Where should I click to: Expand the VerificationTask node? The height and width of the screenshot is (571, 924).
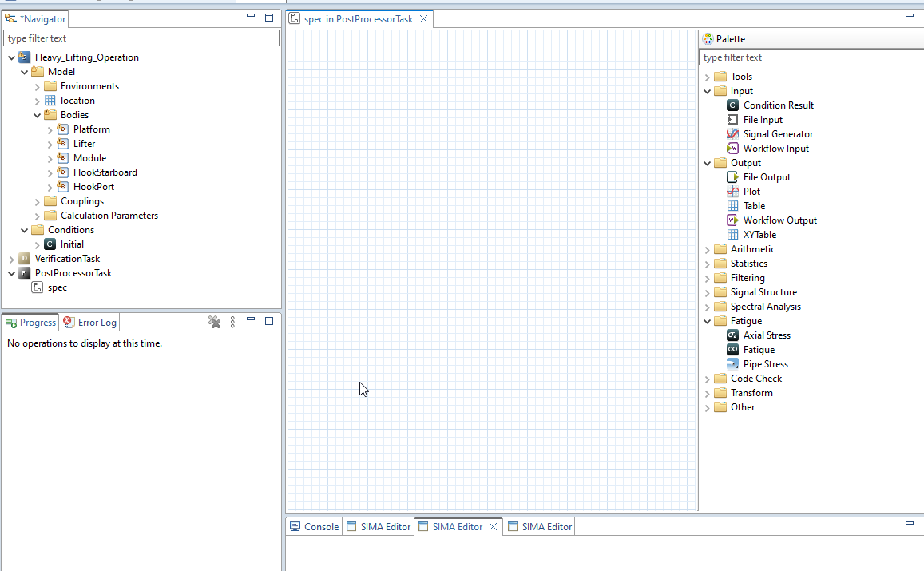coord(11,259)
